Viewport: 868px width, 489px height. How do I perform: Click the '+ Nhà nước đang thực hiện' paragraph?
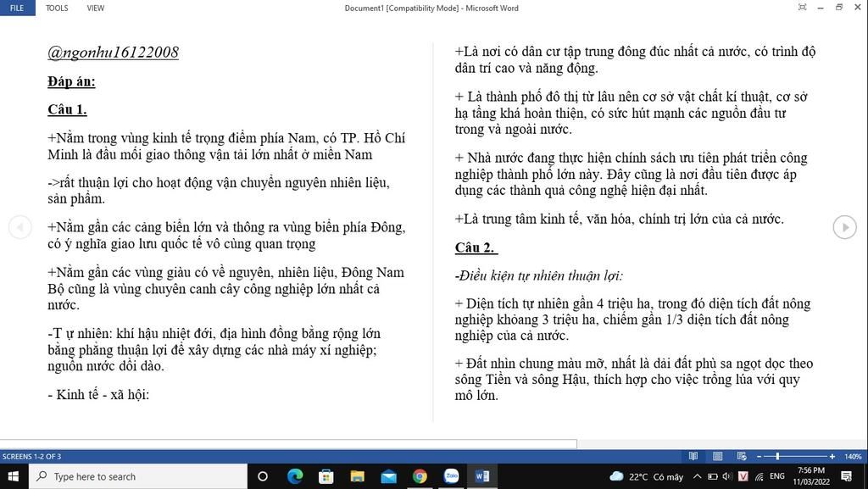[x=631, y=175]
